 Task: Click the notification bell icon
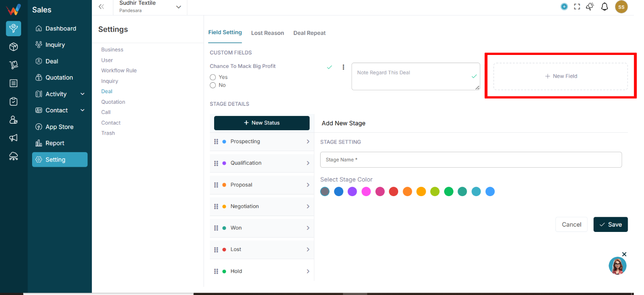[x=605, y=7]
